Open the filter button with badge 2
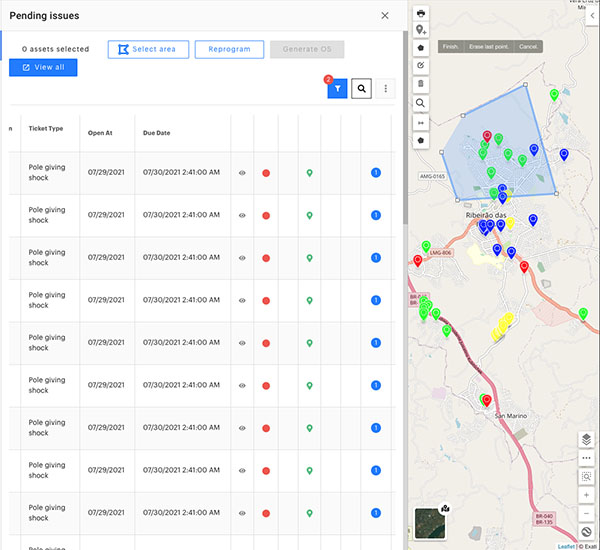Viewport: 600px width, 550px height. coord(337,89)
